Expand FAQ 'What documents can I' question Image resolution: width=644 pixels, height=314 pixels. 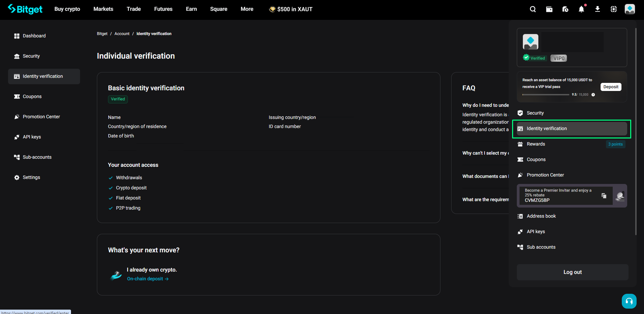(485, 176)
